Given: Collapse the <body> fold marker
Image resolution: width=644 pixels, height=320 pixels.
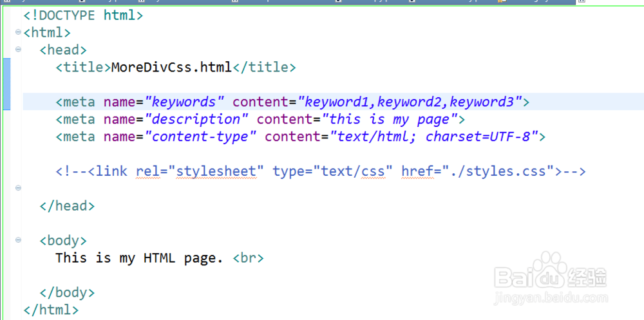Looking at the screenshot, I should [18, 240].
